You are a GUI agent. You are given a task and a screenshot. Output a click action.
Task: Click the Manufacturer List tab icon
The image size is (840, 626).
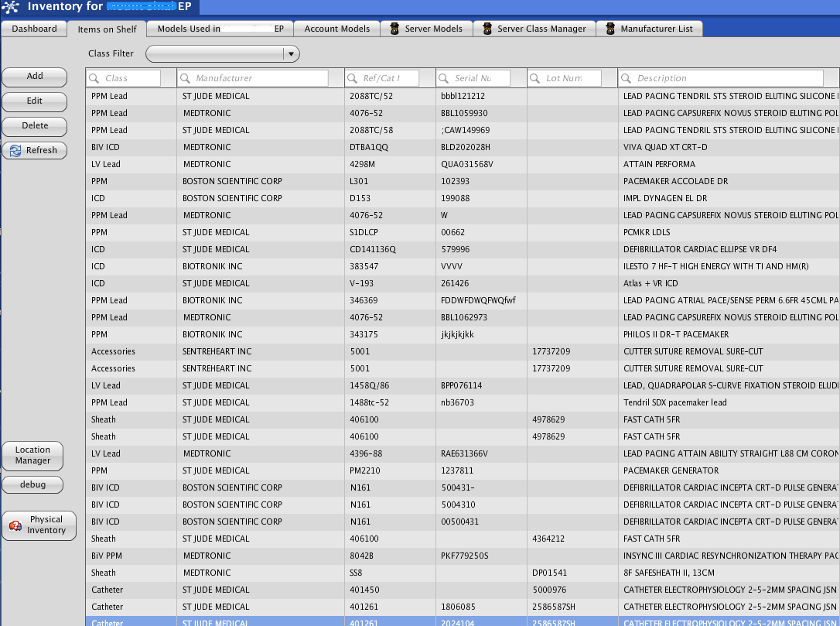[x=610, y=29]
